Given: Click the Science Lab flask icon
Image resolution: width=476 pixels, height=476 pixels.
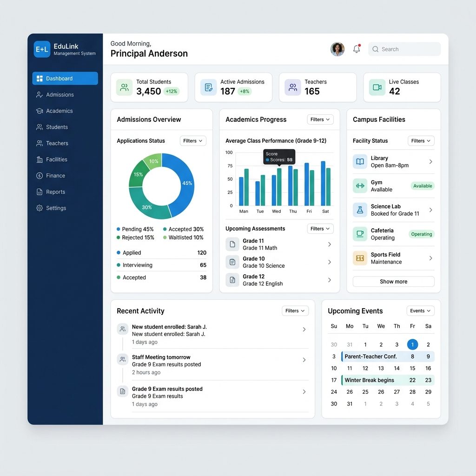Looking at the screenshot, I should (360, 210).
